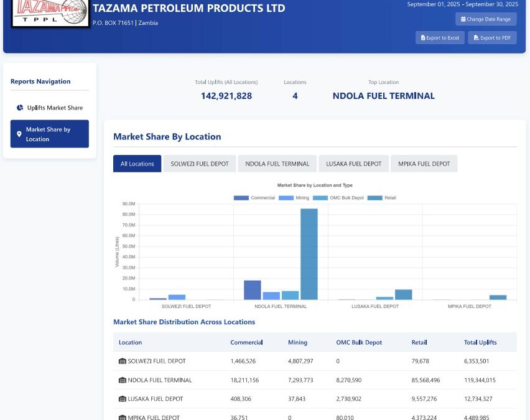Image resolution: width=530 pixels, height=420 pixels.
Task: Click the location pin icon in sidebar
Action: coord(19,134)
